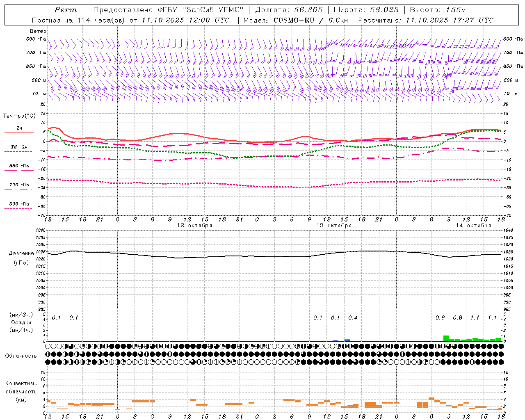Click the 'Давление' pressure panel label

(x=21, y=253)
